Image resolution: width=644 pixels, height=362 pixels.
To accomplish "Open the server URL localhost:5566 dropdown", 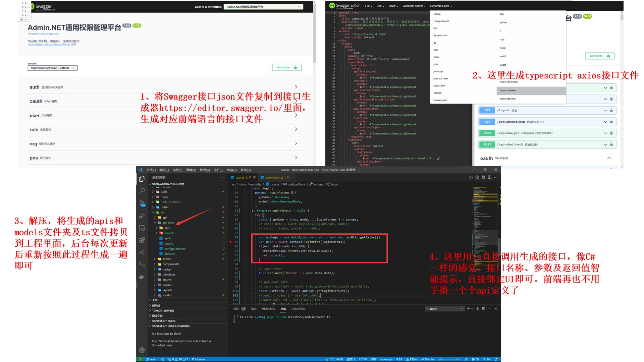I will click(52, 68).
